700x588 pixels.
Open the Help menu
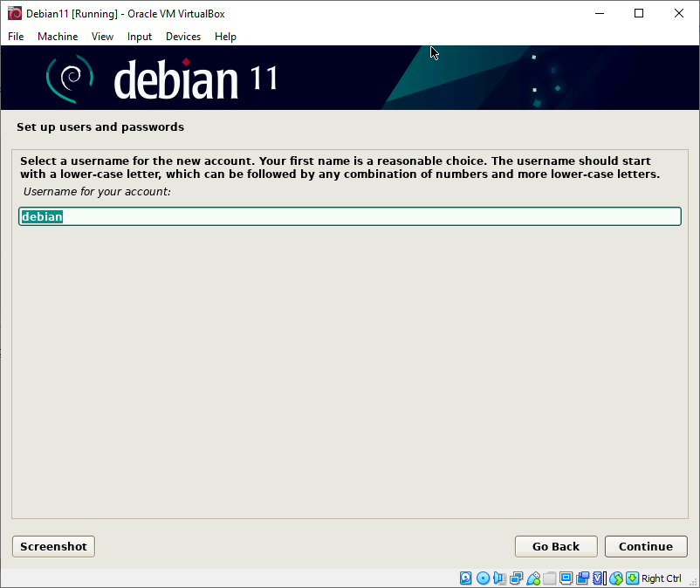[x=225, y=37]
